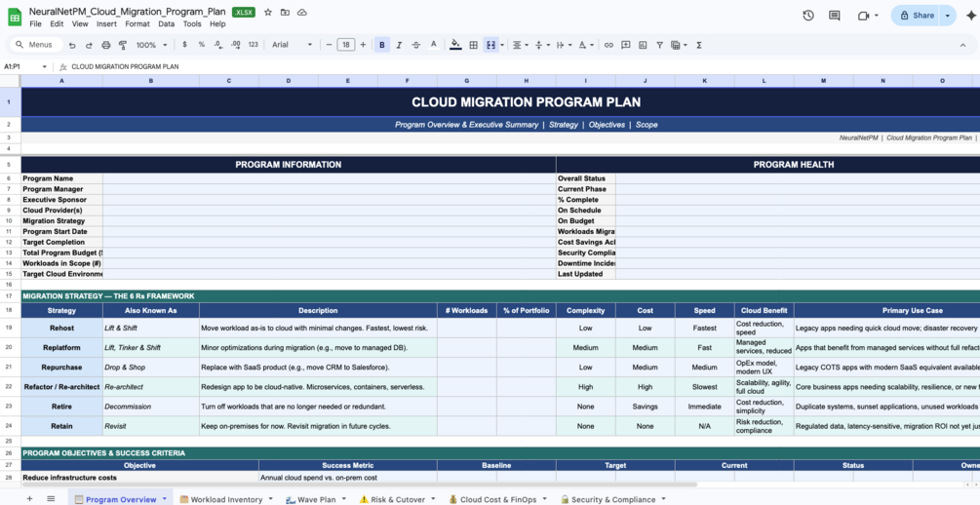Screen dimensions: 980x505
Task: Show all sheets list
Action: 51,499
